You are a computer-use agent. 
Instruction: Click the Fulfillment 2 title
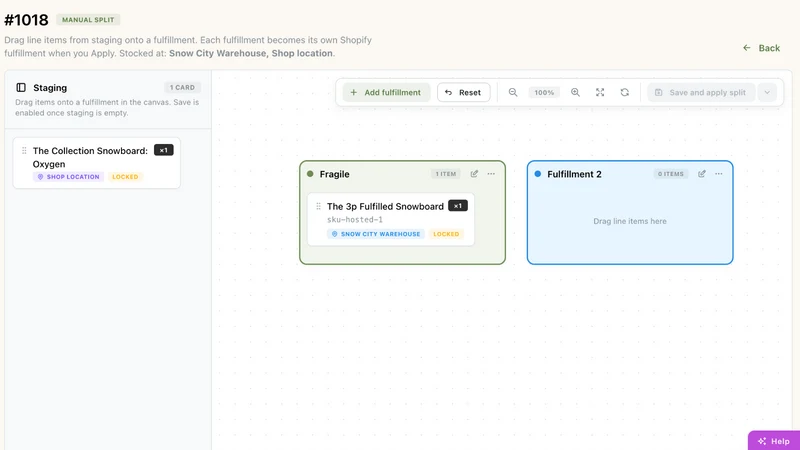point(574,174)
